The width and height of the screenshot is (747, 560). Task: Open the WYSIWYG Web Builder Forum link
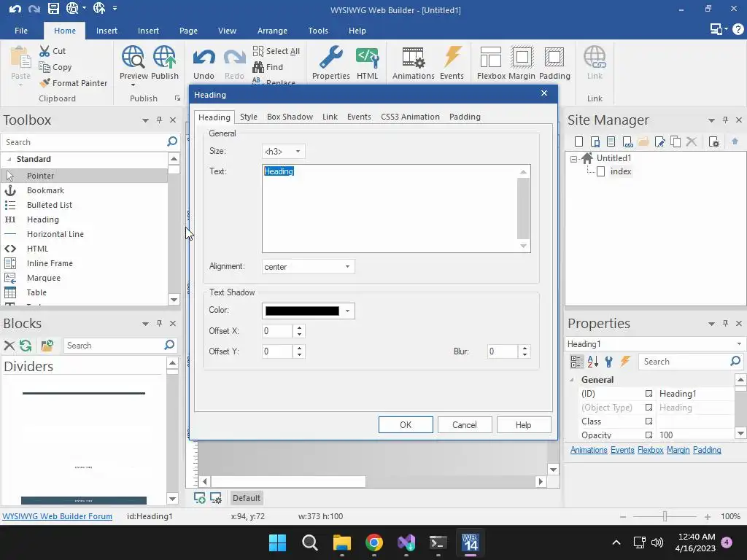(x=57, y=516)
